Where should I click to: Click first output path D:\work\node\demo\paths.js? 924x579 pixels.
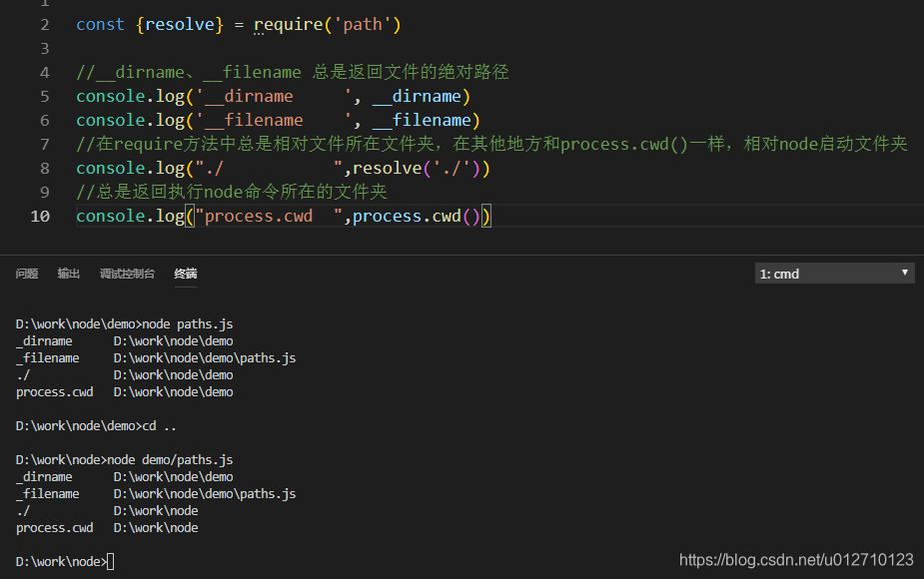(205, 358)
